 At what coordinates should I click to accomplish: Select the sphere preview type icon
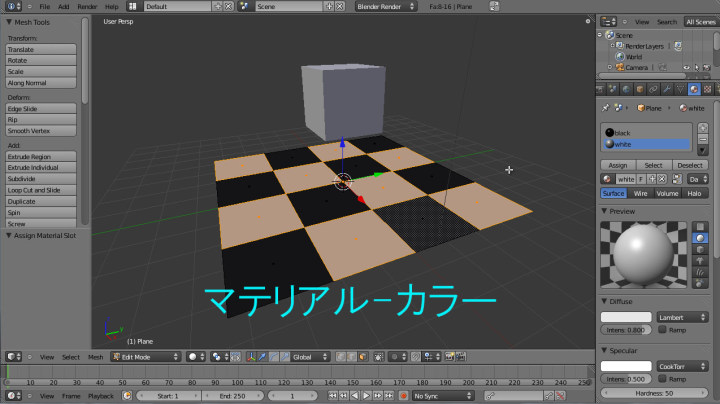[x=699, y=238]
